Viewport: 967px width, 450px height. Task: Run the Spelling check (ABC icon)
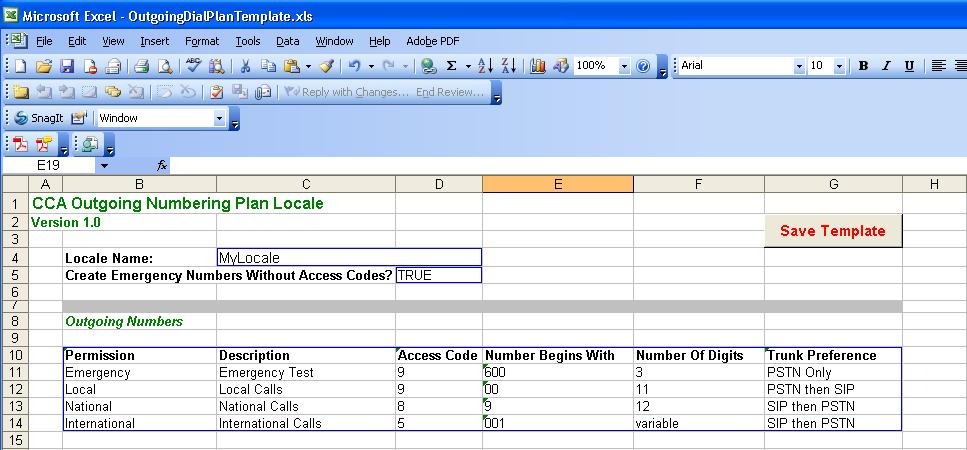coord(193,66)
